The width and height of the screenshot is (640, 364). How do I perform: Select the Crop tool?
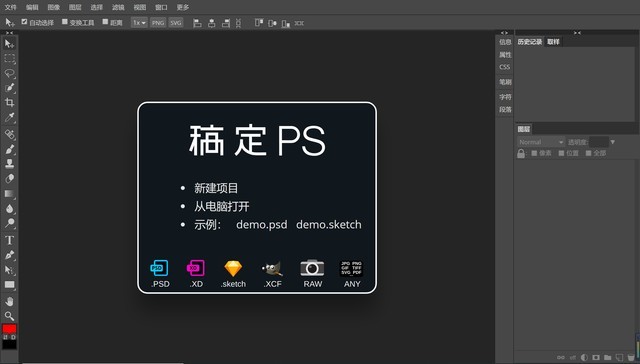coord(9,102)
